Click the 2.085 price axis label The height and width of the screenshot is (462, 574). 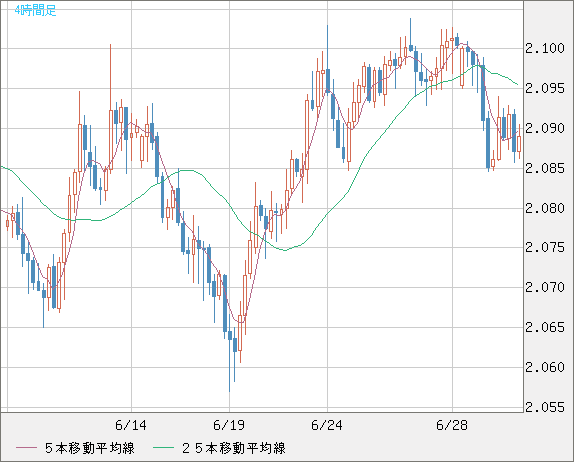545,168
